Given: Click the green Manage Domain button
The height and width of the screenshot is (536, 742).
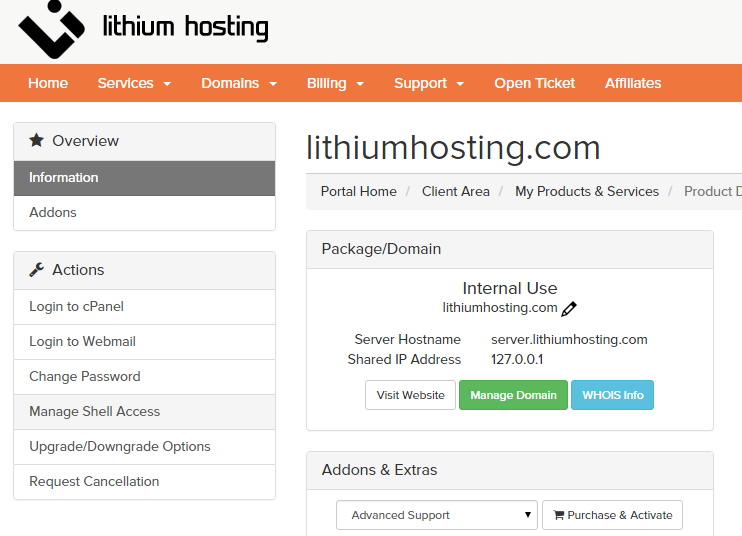Looking at the screenshot, I should point(513,395).
